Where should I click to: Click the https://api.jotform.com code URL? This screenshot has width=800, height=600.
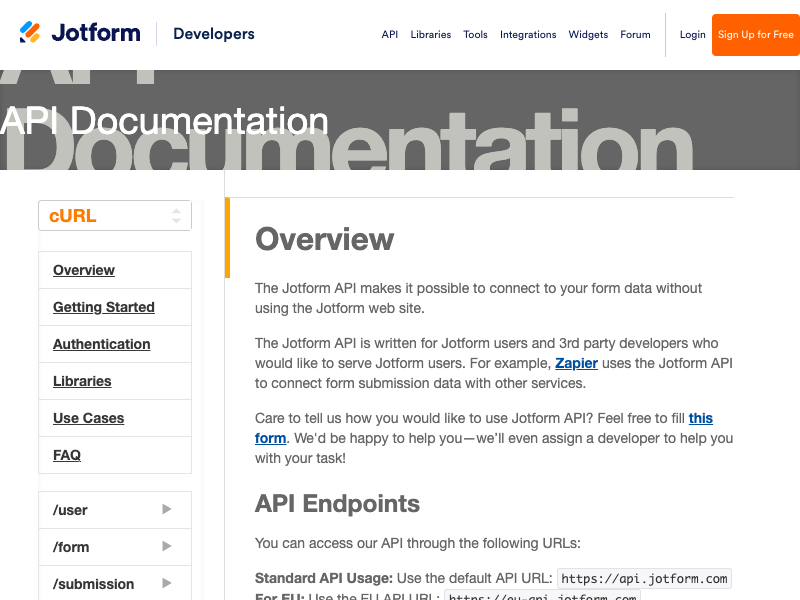[644, 579]
